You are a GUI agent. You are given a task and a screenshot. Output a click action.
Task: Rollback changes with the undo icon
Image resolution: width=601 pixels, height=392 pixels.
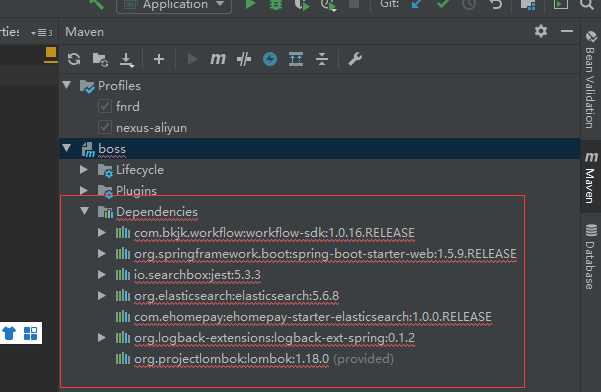pos(496,5)
